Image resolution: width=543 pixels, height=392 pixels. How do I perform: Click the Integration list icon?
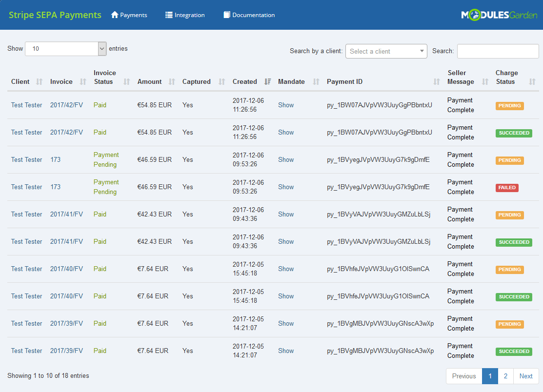[x=169, y=15]
